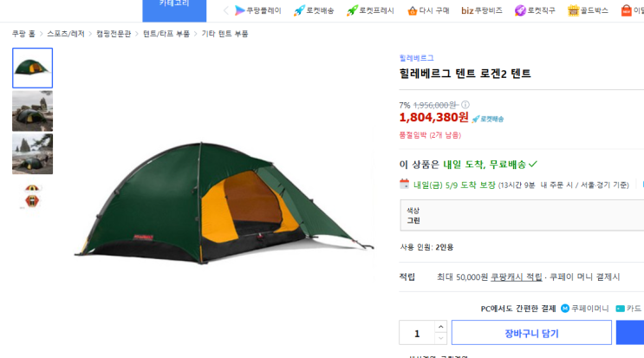The width and height of the screenshot is (644, 358).
Task: Click the left arrow in top menu bar
Action: [226, 10]
